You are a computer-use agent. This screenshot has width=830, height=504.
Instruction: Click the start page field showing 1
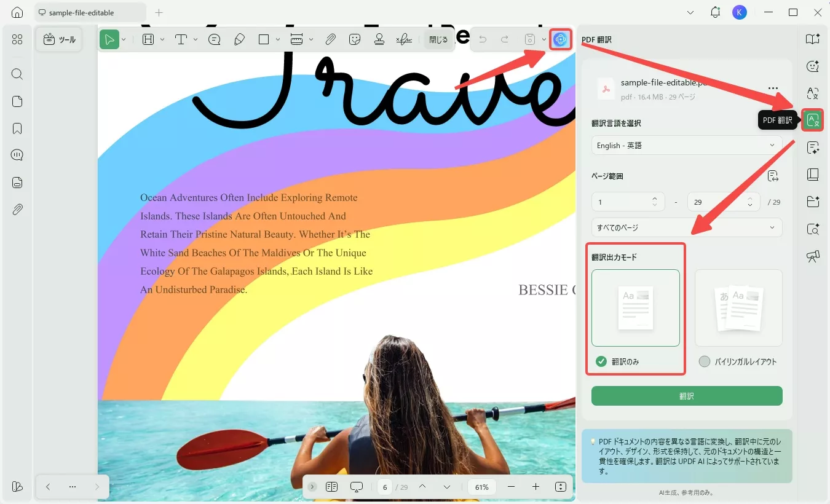pyautogui.click(x=628, y=202)
